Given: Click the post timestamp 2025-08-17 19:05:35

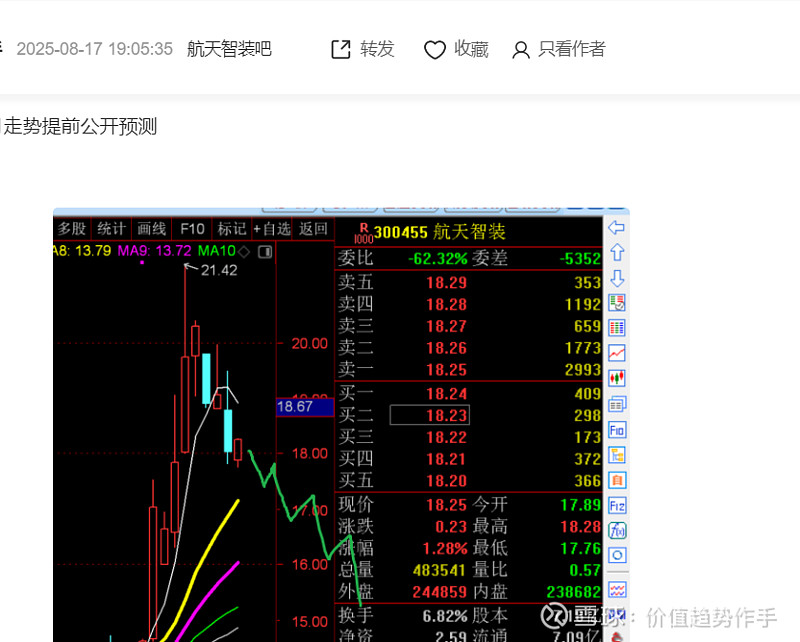Looking at the screenshot, I should [x=94, y=49].
